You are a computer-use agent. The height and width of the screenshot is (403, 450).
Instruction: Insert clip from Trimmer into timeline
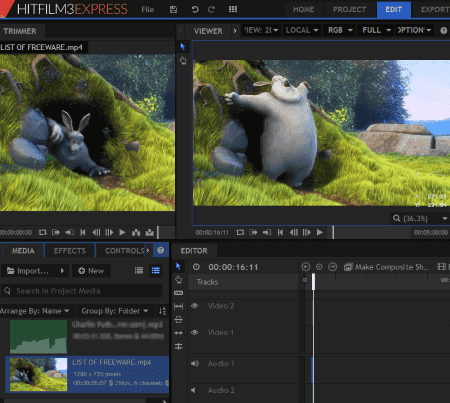pyautogui.click(x=136, y=232)
